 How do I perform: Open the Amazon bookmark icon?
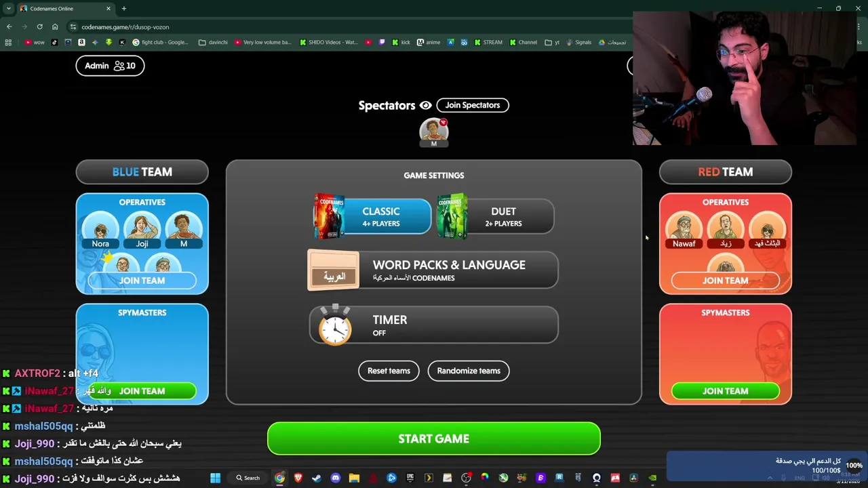81,42
